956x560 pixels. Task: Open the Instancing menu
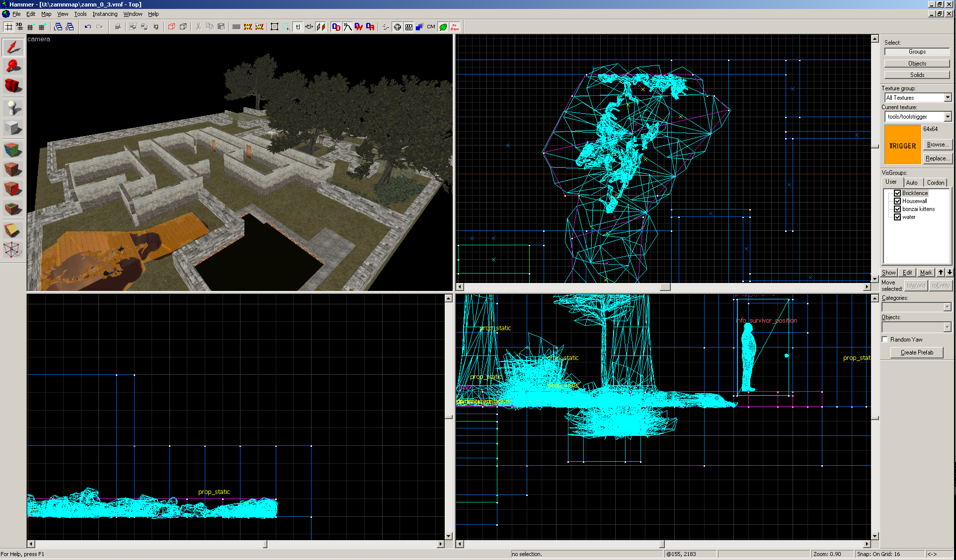(105, 14)
